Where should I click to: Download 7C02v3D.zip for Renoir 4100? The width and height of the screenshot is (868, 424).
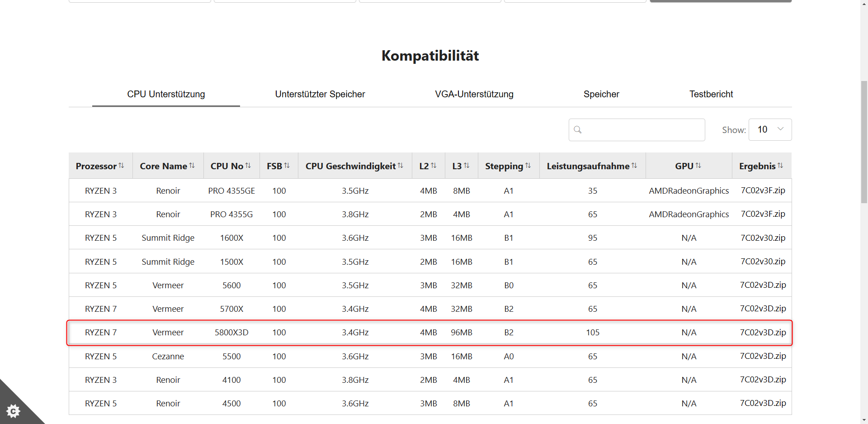point(763,380)
